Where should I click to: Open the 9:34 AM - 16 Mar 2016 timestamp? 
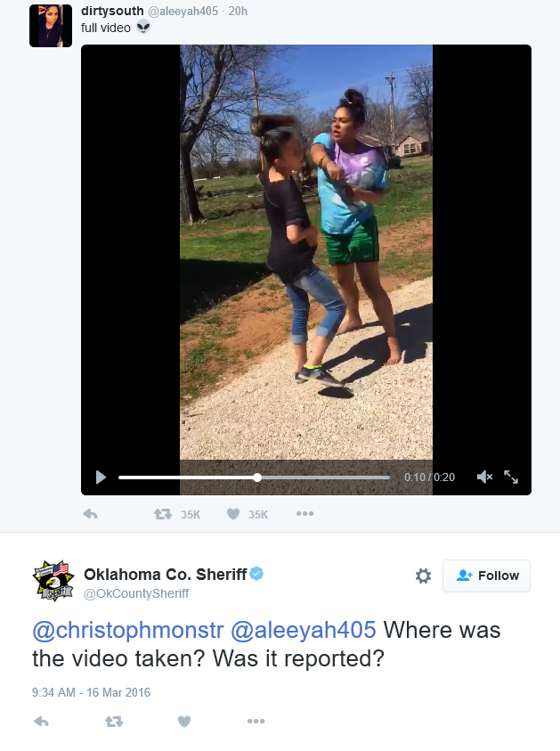point(91,692)
